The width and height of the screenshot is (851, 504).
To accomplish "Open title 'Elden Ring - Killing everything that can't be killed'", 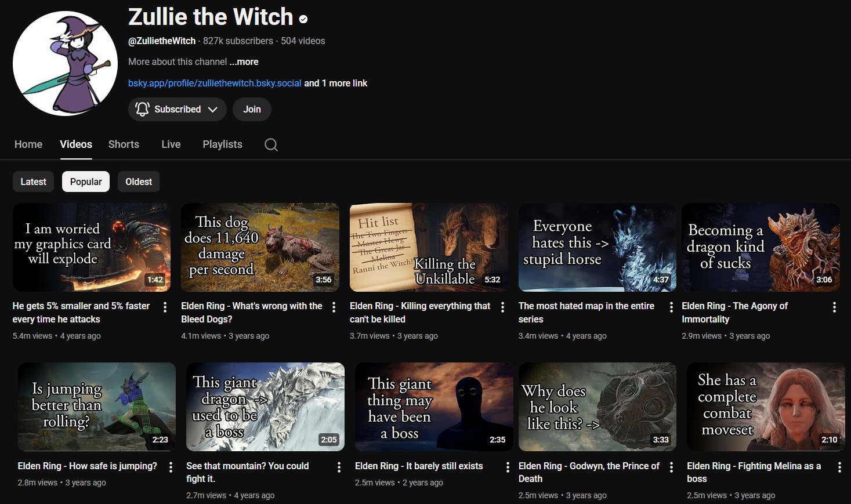I will coord(420,313).
